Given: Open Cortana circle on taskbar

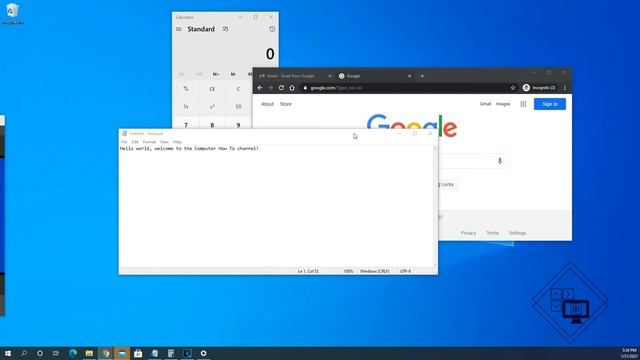Looking at the screenshot, I should (40, 353).
